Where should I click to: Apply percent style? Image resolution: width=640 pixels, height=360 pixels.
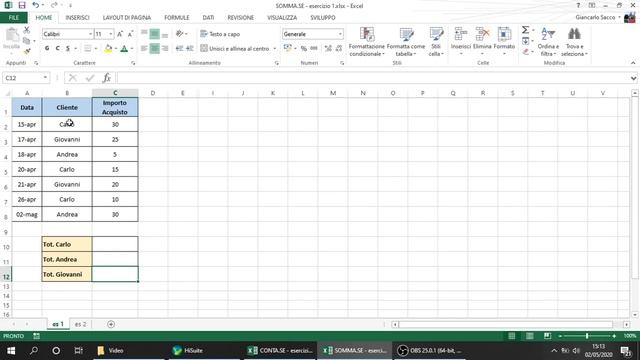click(304, 49)
